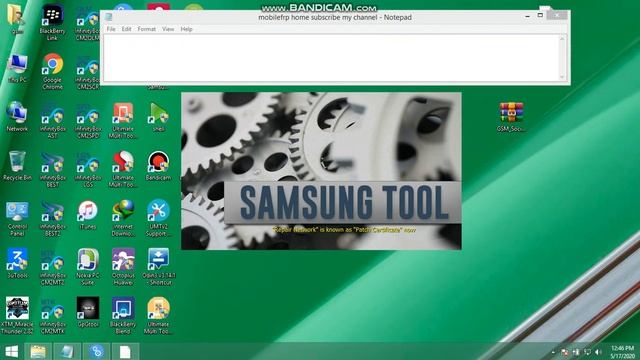
Task: Switch to the blank document taskbar button
Action: [x=125, y=351]
